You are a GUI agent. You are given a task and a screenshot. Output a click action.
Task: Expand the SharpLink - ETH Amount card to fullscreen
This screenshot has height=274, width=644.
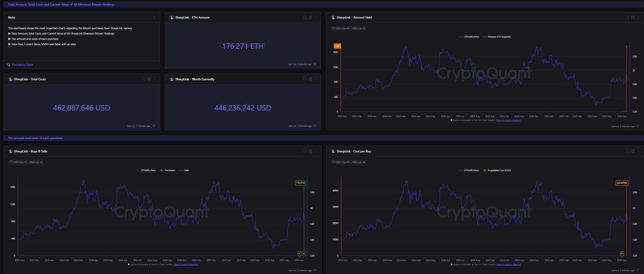pos(305,17)
